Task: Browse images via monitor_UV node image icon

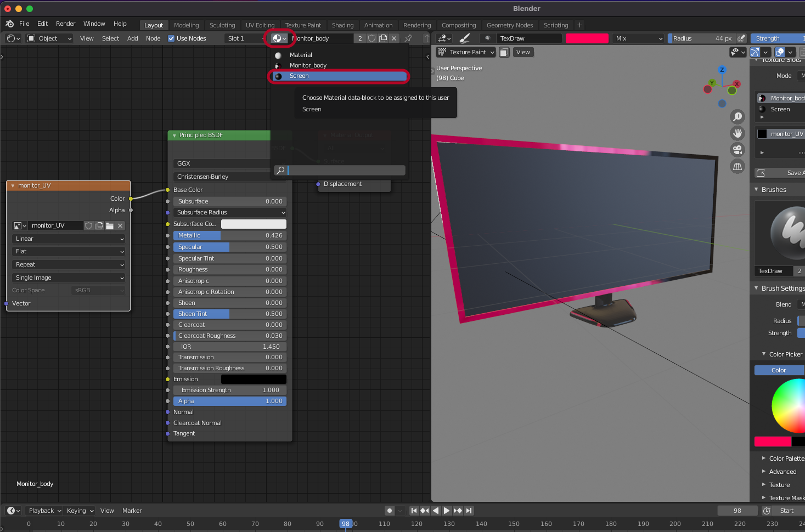Action: click(20, 225)
